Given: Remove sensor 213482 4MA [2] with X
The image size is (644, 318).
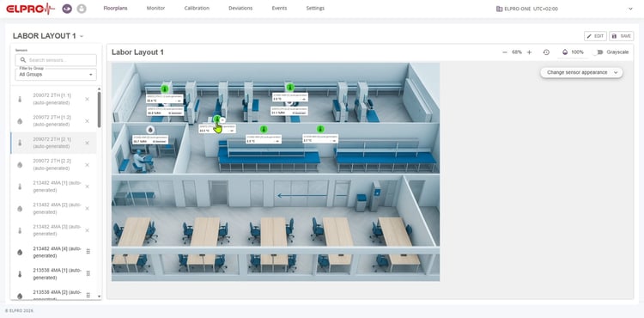Looking at the screenshot, I should pyautogui.click(x=87, y=208).
